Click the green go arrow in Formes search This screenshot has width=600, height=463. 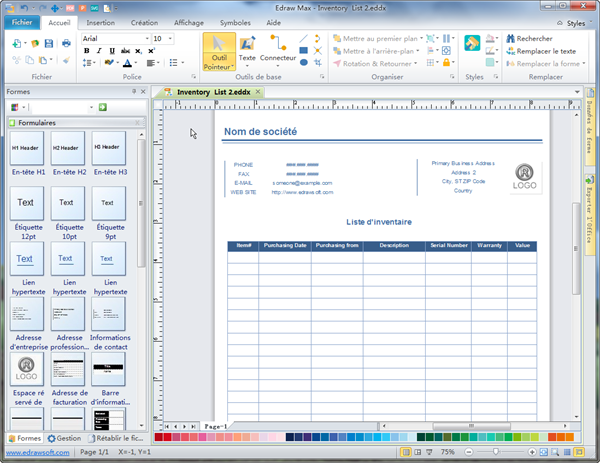tap(103, 107)
